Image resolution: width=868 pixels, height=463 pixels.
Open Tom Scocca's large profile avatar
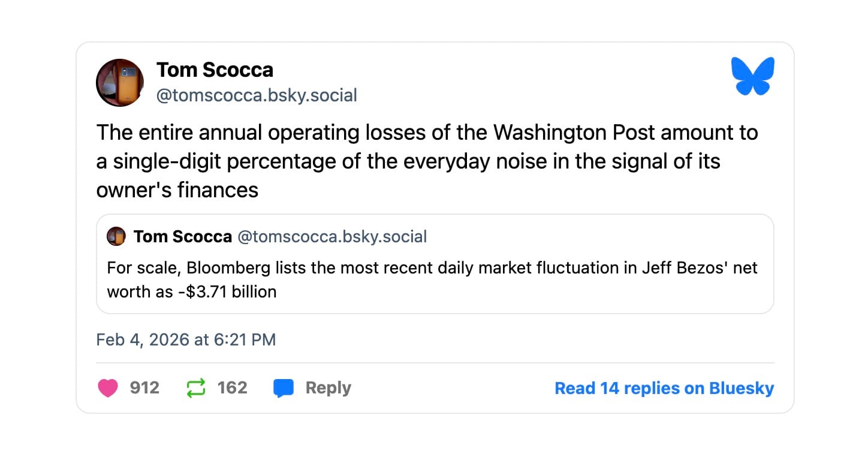(120, 83)
